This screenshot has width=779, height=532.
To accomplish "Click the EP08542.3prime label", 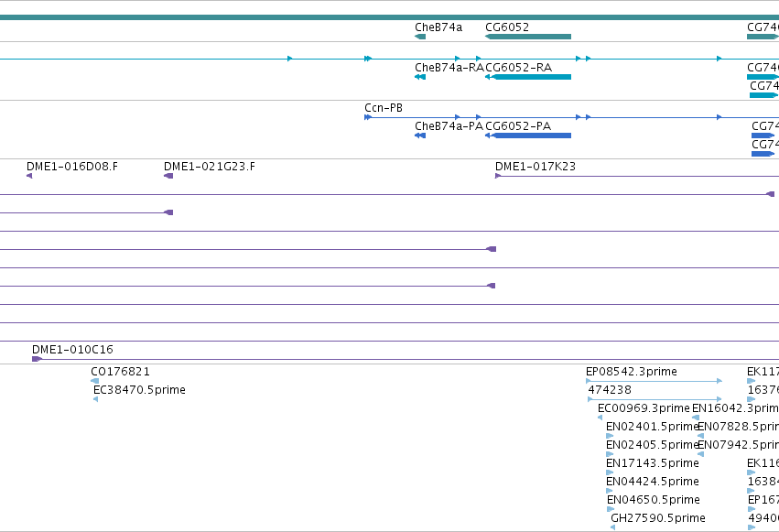I will [631, 372].
